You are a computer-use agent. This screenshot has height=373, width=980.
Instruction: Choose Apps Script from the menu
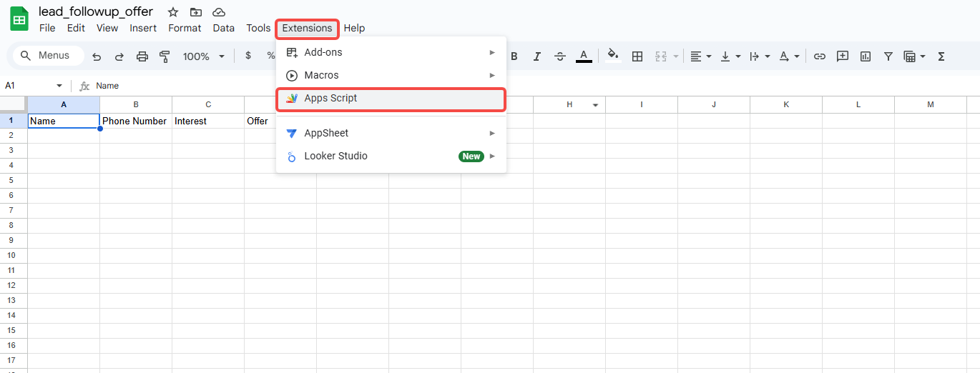[391, 99]
